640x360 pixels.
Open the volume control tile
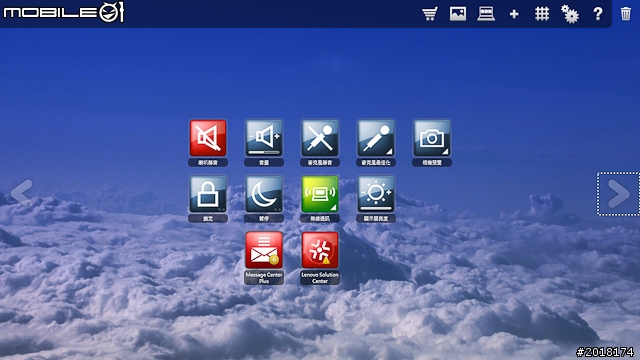[264, 138]
